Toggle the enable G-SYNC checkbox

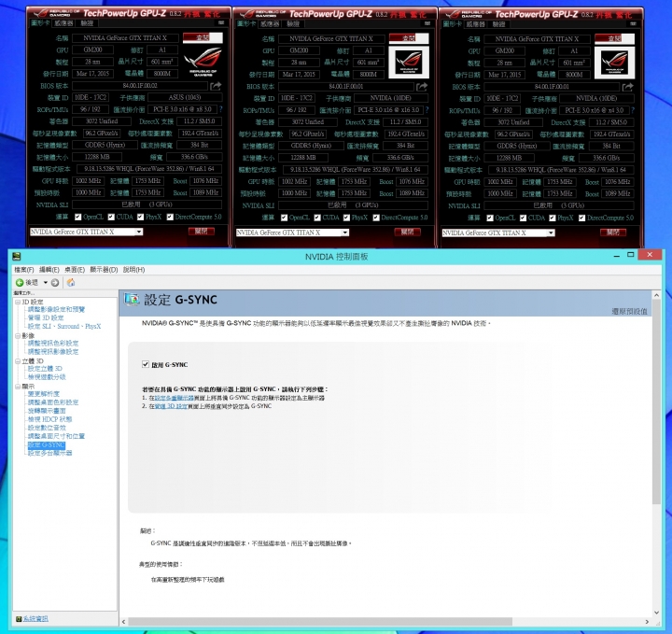146,364
